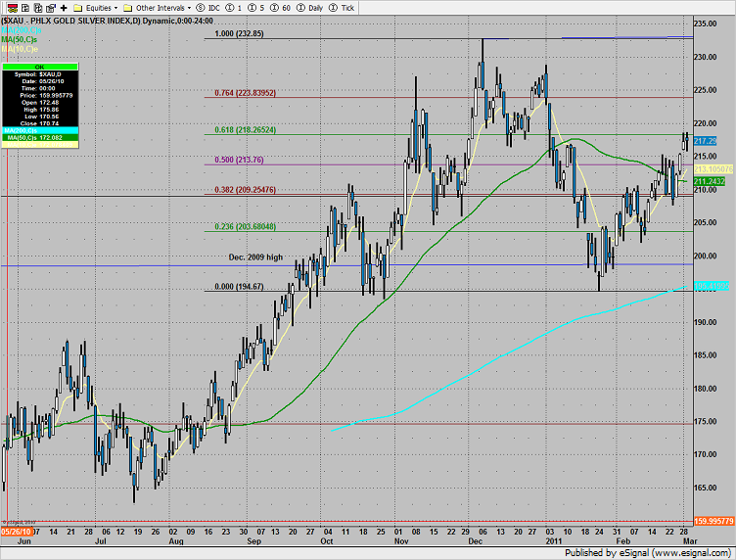Click the third toolbar double-page icon
Image resolution: width=736 pixels, height=560 pixels.
(38, 8)
